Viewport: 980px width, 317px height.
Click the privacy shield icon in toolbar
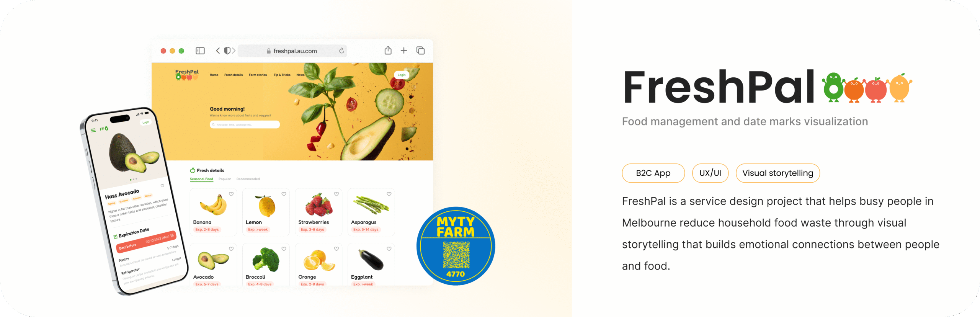click(227, 51)
